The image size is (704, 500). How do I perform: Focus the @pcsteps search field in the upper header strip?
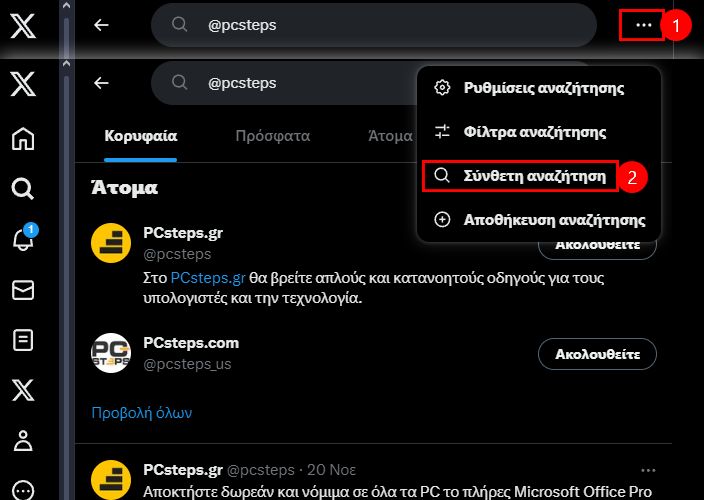pos(374,25)
